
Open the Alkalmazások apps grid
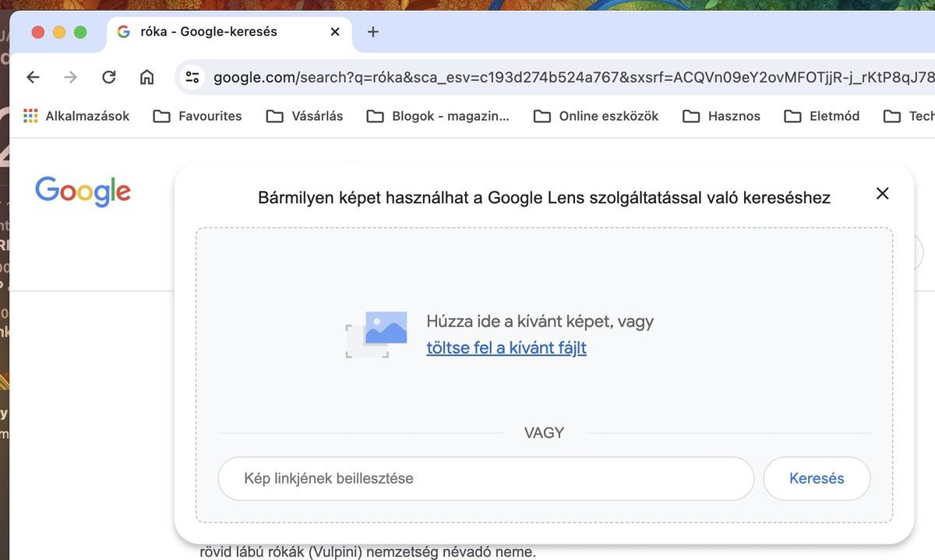coord(76,116)
